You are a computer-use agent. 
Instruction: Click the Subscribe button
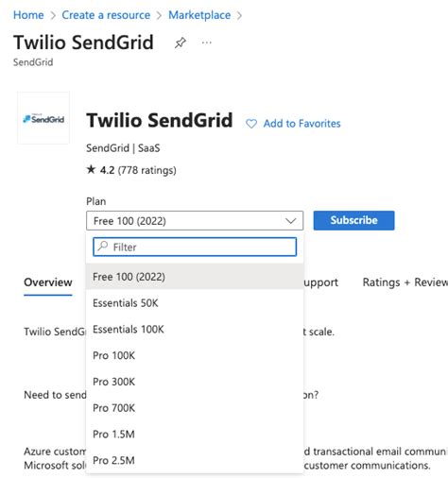pyautogui.click(x=353, y=220)
